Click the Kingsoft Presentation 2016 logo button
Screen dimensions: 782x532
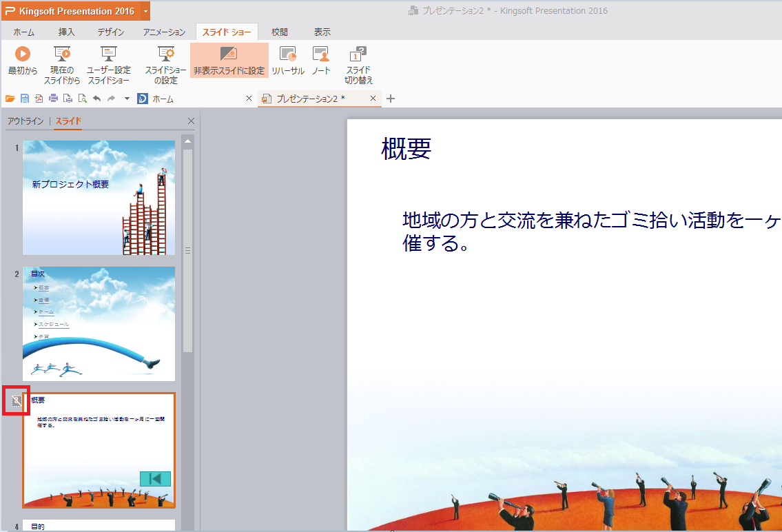click(x=71, y=11)
